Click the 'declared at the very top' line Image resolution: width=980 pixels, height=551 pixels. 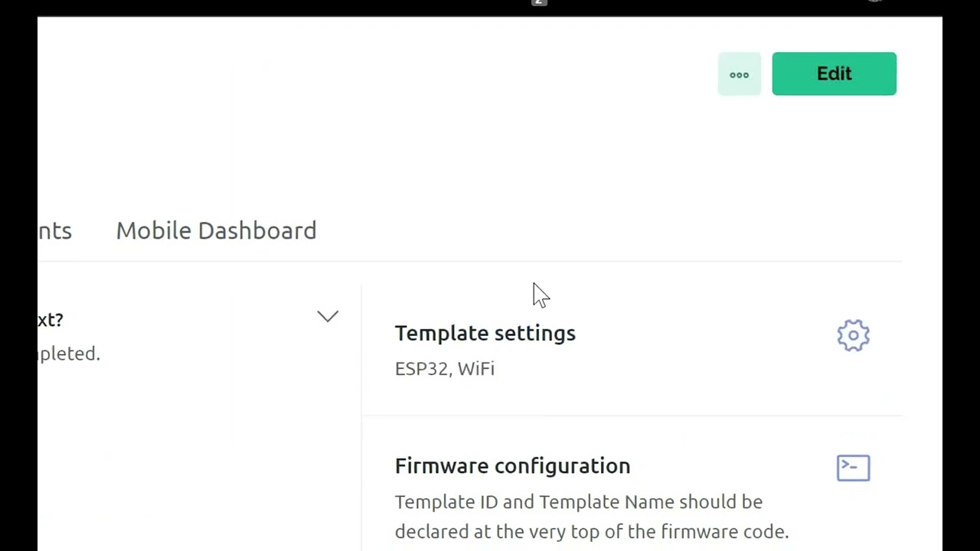(591, 531)
